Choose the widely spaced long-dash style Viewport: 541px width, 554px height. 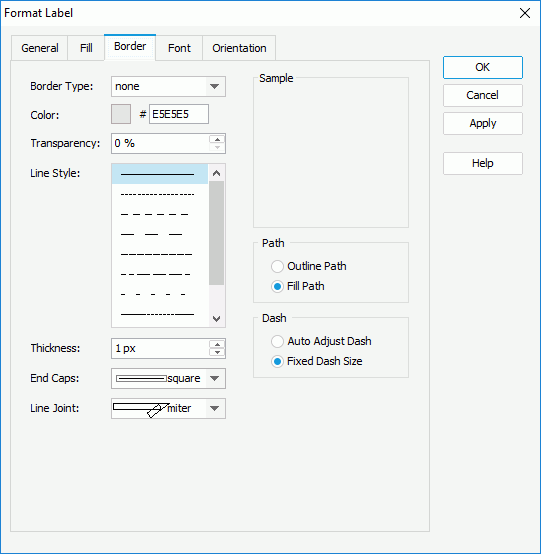(160, 234)
